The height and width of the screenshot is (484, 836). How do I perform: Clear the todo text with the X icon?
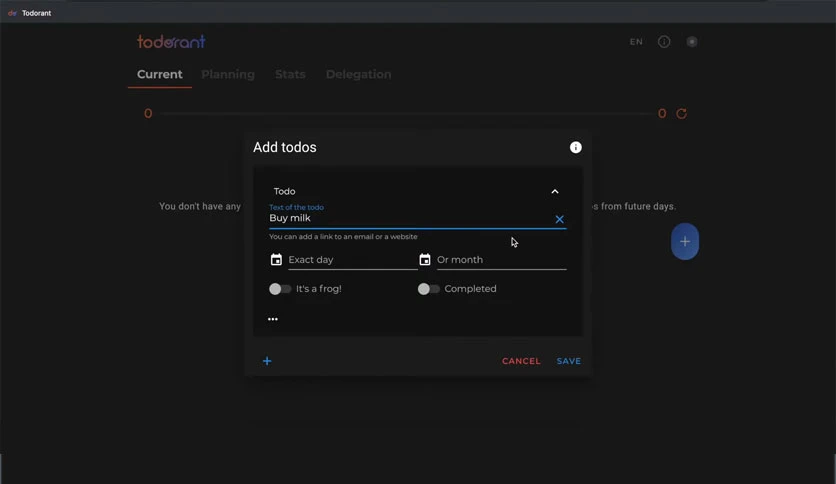pyautogui.click(x=559, y=219)
